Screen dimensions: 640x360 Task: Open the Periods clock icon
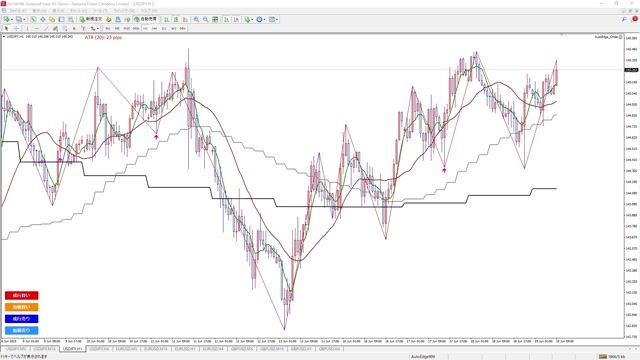point(259,19)
